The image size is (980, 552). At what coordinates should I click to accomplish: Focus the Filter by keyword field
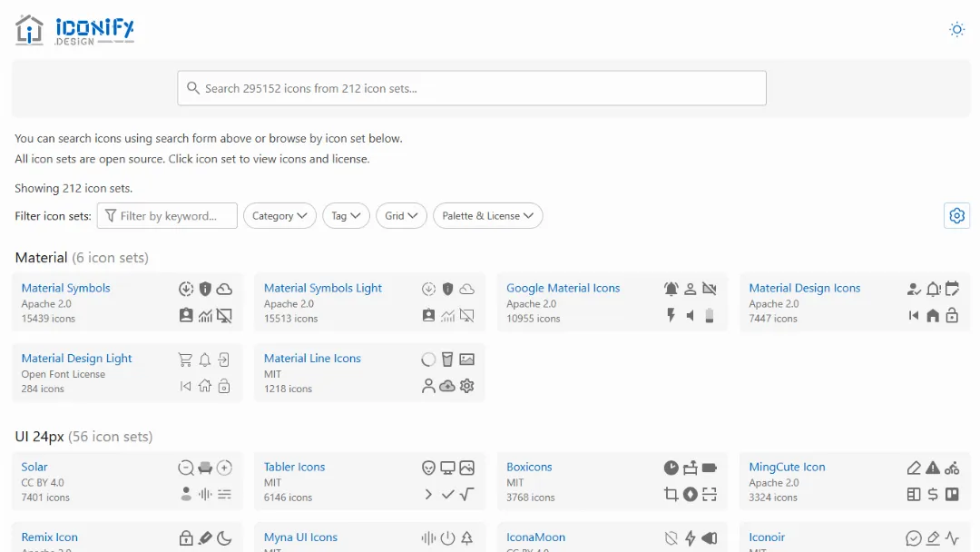click(x=167, y=216)
